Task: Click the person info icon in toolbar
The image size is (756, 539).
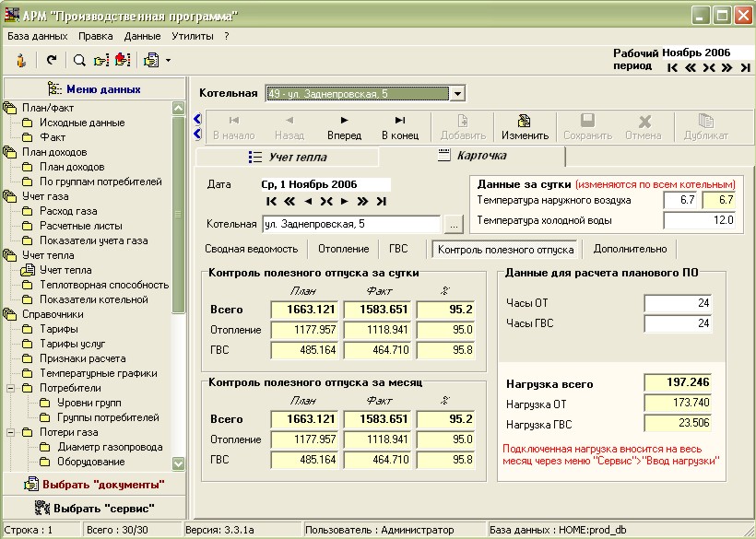Action: pos(20,60)
